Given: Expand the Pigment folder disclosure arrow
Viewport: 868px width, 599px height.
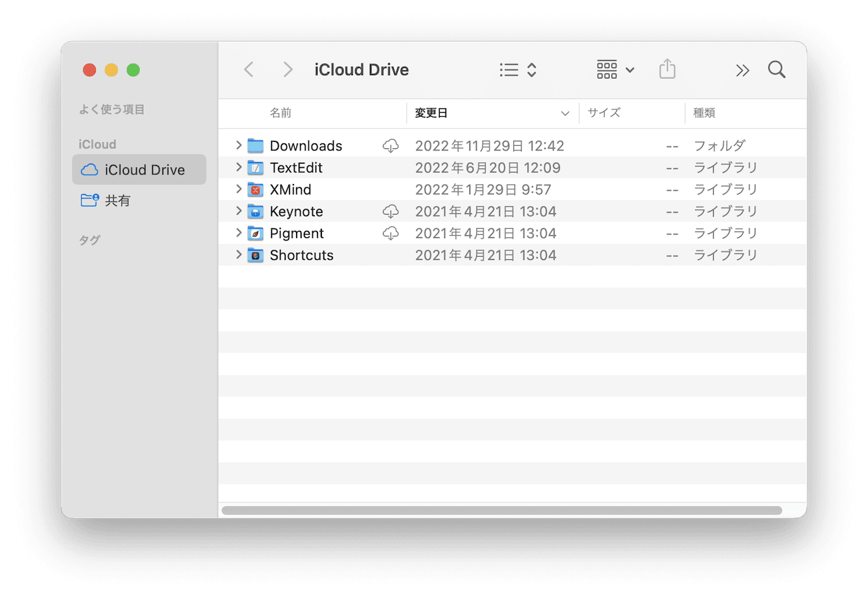Looking at the screenshot, I should (x=238, y=233).
